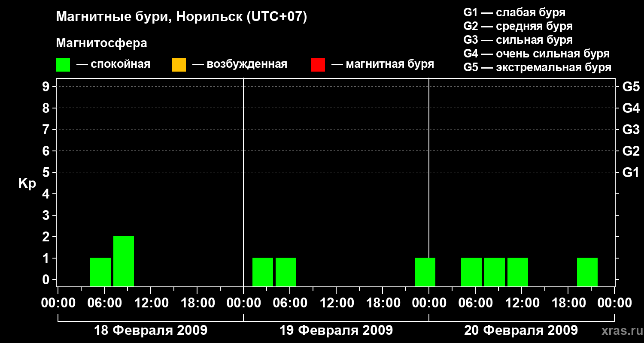Click the Kp axis value 2

pos(47,237)
